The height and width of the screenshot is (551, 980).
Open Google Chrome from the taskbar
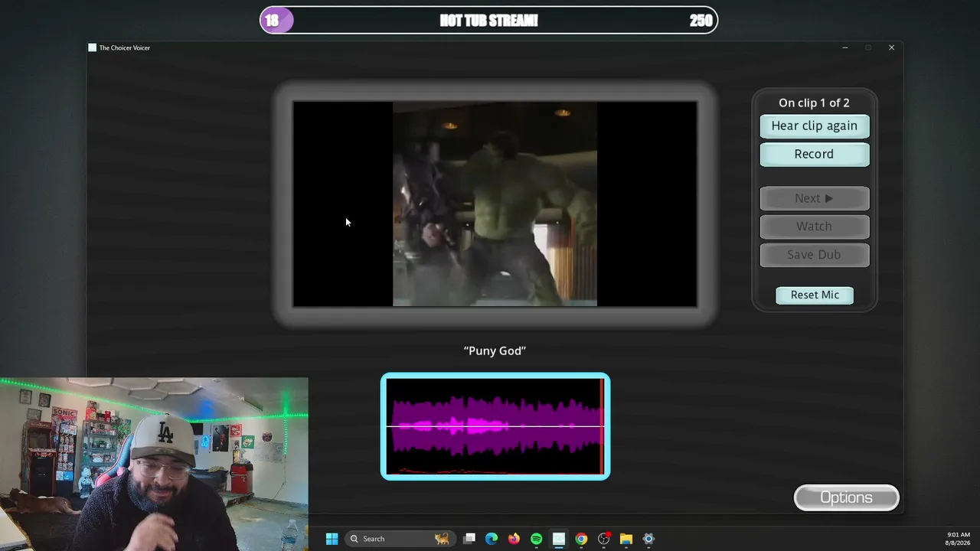click(x=581, y=539)
